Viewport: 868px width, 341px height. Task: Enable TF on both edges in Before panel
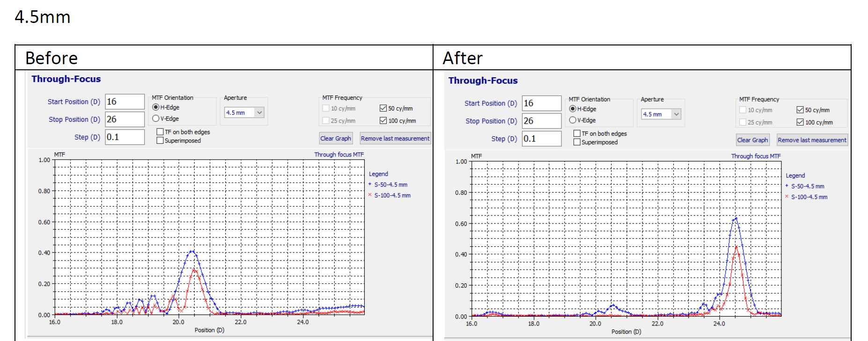pyautogui.click(x=160, y=132)
